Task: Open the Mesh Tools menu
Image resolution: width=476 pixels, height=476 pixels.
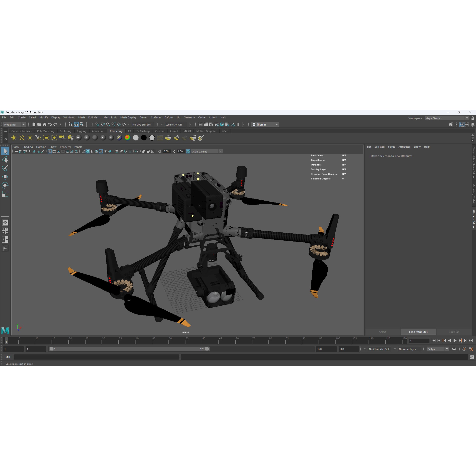Action: [x=110, y=118]
